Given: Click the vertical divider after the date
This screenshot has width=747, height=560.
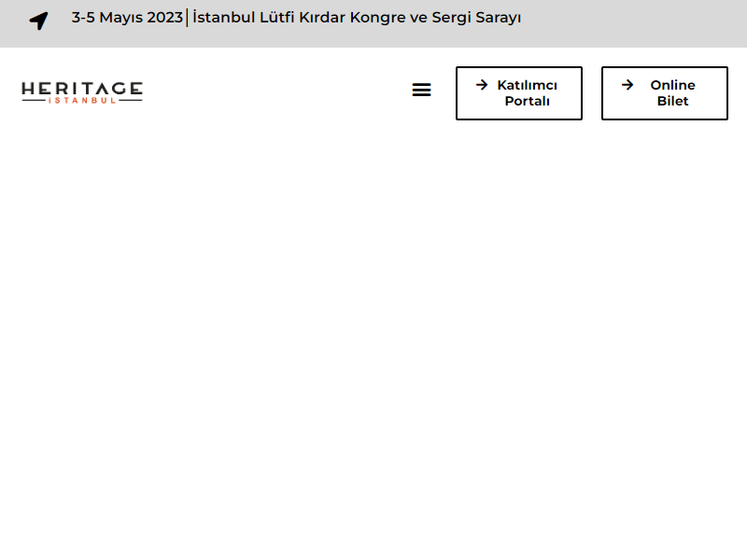Looking at the screenshot, I should coord(188,18).
